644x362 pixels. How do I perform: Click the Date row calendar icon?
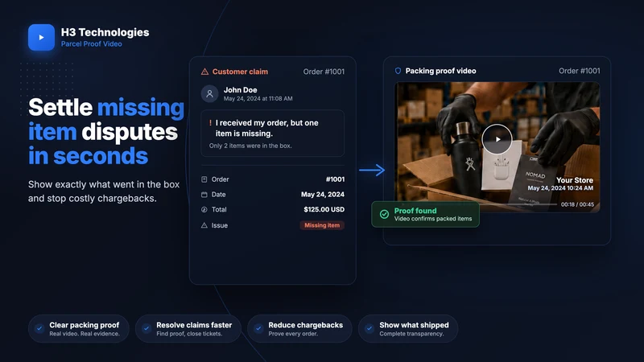pyautogui.click(x=204, y=195)
